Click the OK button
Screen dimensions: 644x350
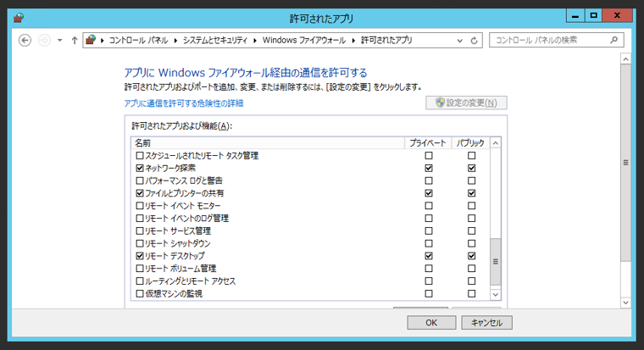[x=431, y=323]
